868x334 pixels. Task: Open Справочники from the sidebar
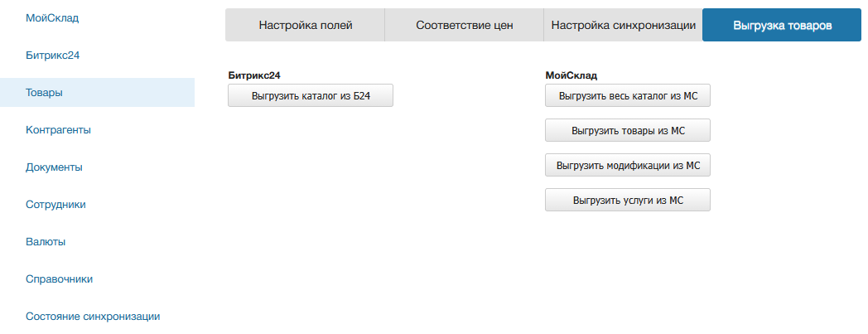click(x=59, y=279)
